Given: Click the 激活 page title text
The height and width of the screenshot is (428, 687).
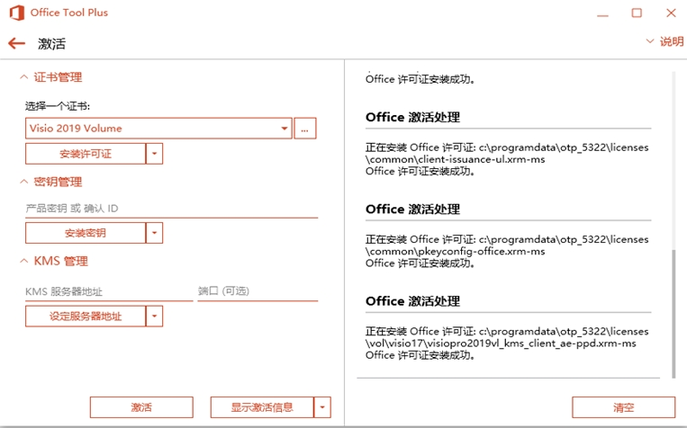Looking at the screenshot, I should [x=52, y=44].
